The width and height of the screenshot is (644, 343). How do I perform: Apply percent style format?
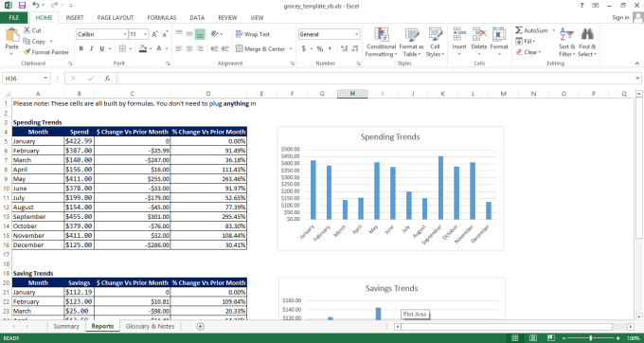click(x=320, y=48)
